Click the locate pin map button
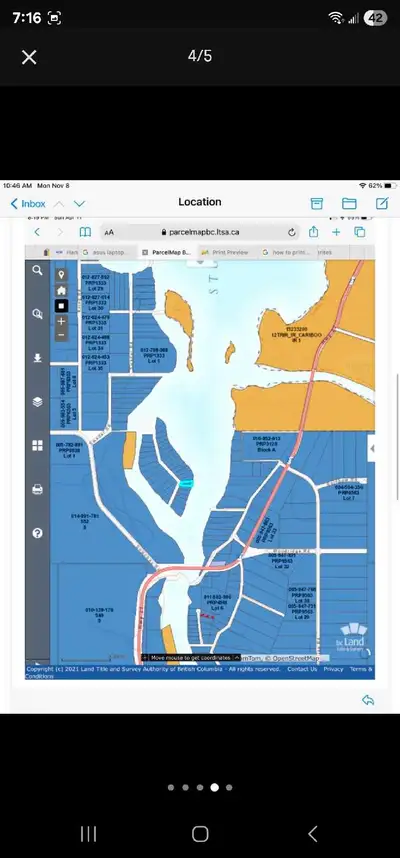Viewport: 400px width, 858px height. pyautogui.click(x=61, y=275)
